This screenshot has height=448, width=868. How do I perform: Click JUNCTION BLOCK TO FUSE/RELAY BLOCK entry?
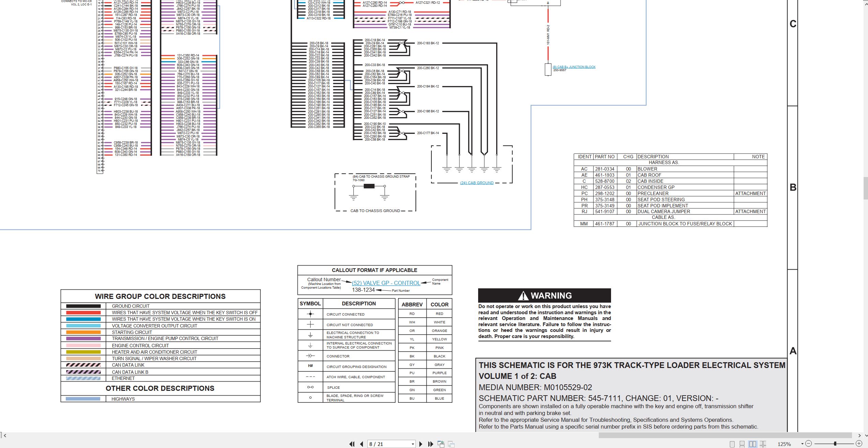(685, 224)
